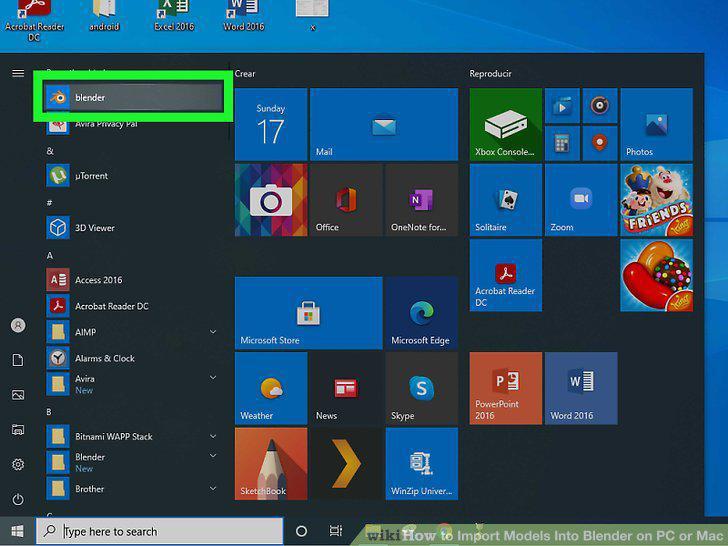Open Settings gear in the Start sidebar
This screenshot has height=546, width=728.
18,465
